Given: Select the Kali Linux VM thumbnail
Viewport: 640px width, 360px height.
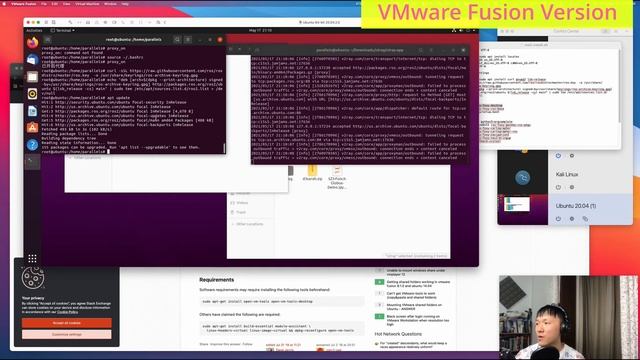Looking at the screenshot, I should tap(522, 178).
